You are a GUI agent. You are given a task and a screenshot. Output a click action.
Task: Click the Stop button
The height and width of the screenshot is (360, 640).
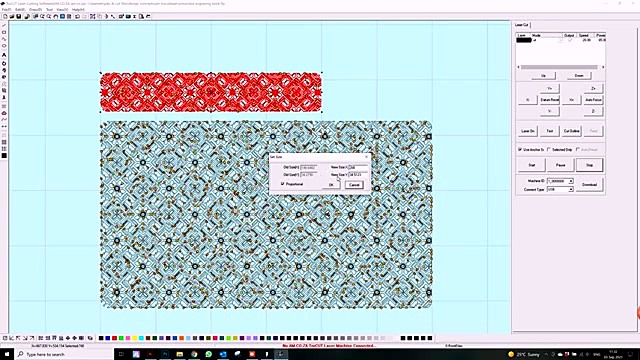coord(589,165)
